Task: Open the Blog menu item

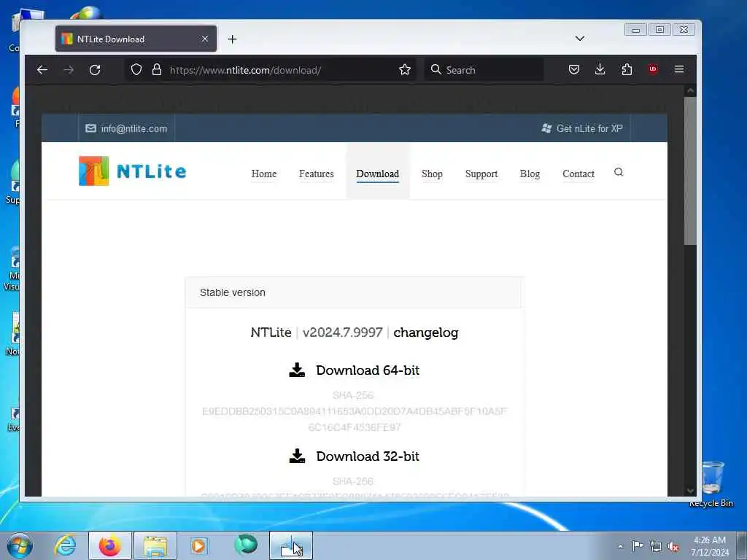Action: click(x=530, y=174)
